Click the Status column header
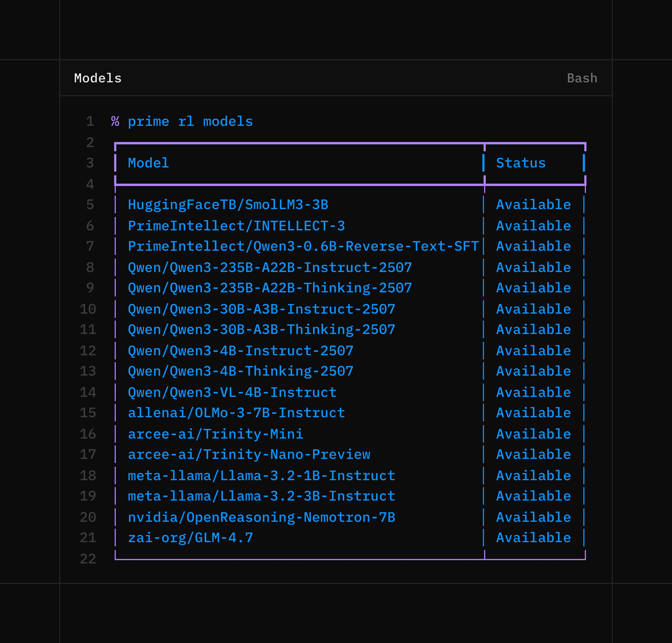Image resolution: width=672 pixels, height=643 pixels. [x=520, y=163]
